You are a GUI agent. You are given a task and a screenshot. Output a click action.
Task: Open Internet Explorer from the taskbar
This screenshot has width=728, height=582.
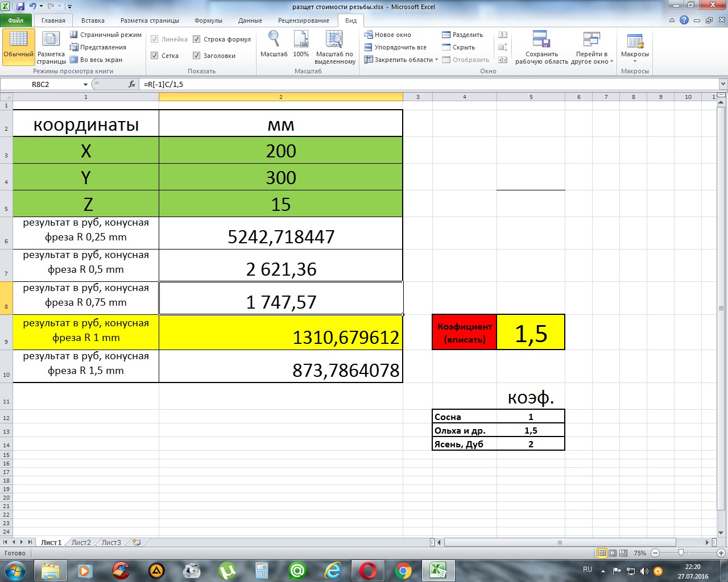coord(333,570)
